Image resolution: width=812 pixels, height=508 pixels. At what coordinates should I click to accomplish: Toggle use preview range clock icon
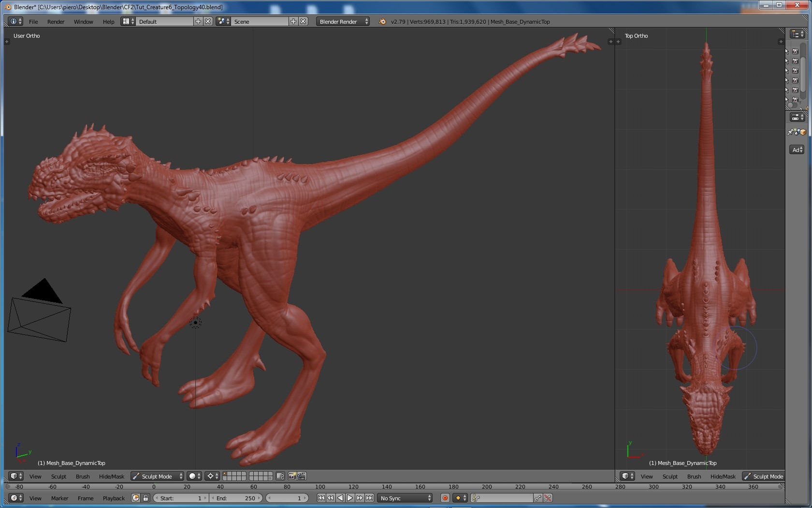coord(136,498)
